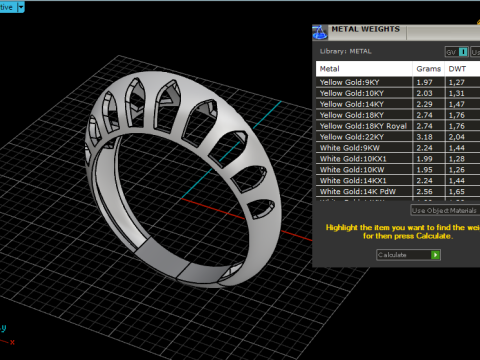Sort by the Metal column header

(x=364, y=69)
